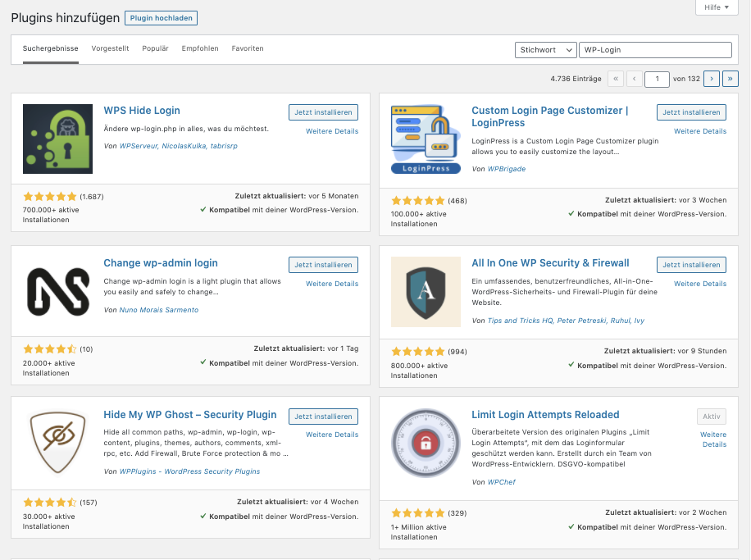Viewport: 751px width, 560px height.
Task: Install the Change wp-admin login plugin
Action: (x=323, y=265)
